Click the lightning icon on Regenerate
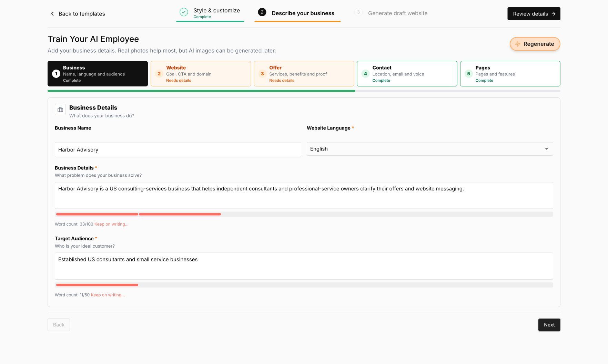Image resolution: width=608 pixels, height=364 pixels. 517,44
